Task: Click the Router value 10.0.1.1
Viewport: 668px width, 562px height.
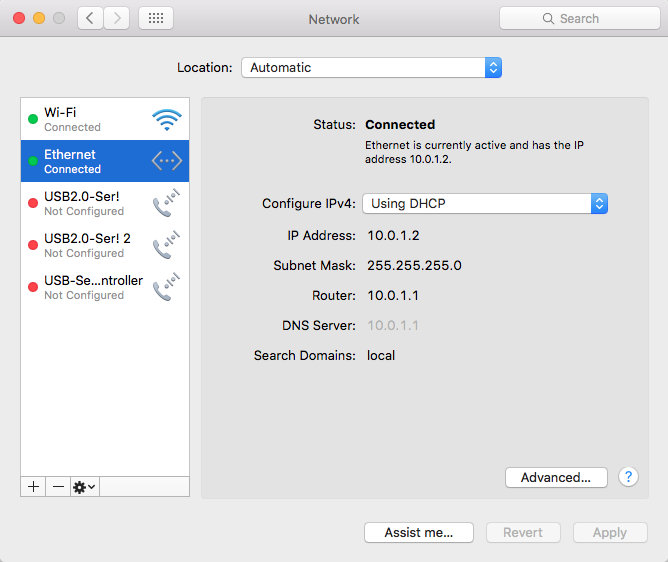Action: (x=393, y=295)
